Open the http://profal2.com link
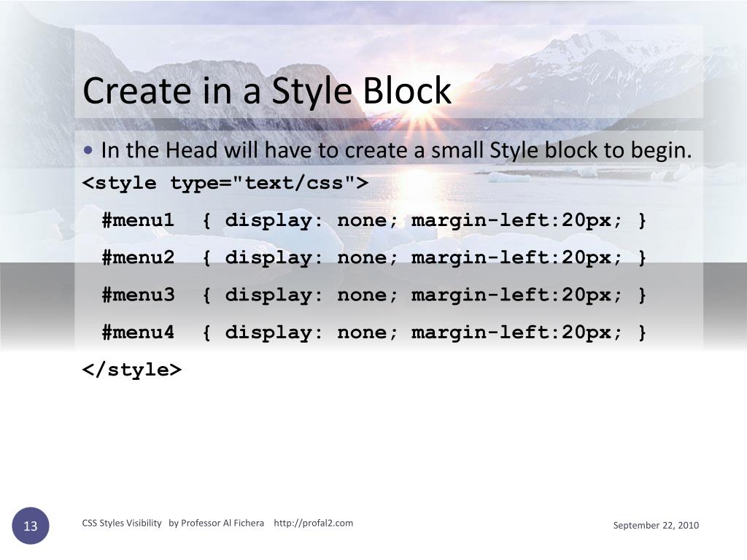Viewport: 747px width, 560px height. pyautogui.click(x=314, y=523)
